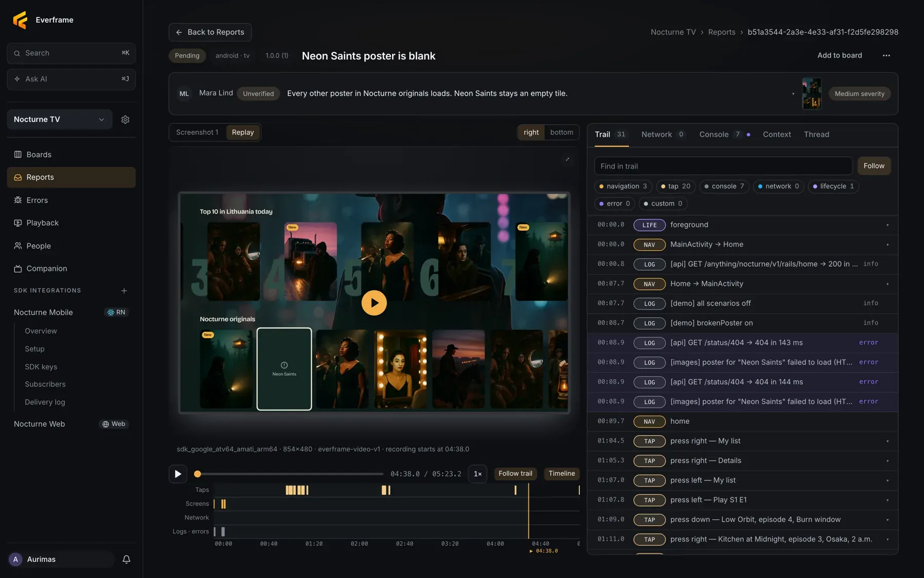Open the Companion section

[x=71, y=269]
